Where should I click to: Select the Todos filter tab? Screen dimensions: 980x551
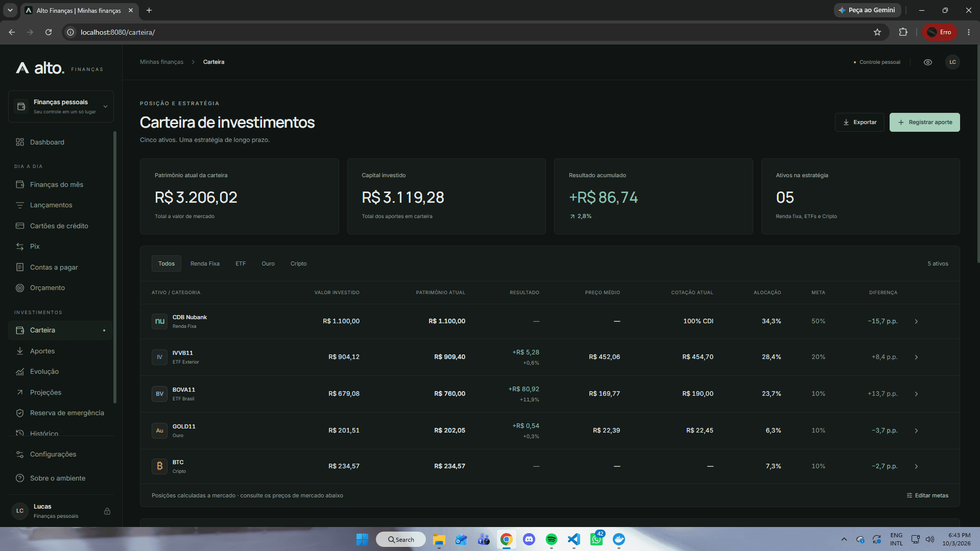tap(166, 263)
